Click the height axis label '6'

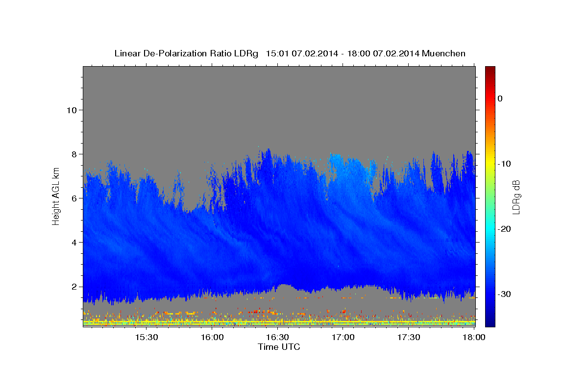point(73,198)
